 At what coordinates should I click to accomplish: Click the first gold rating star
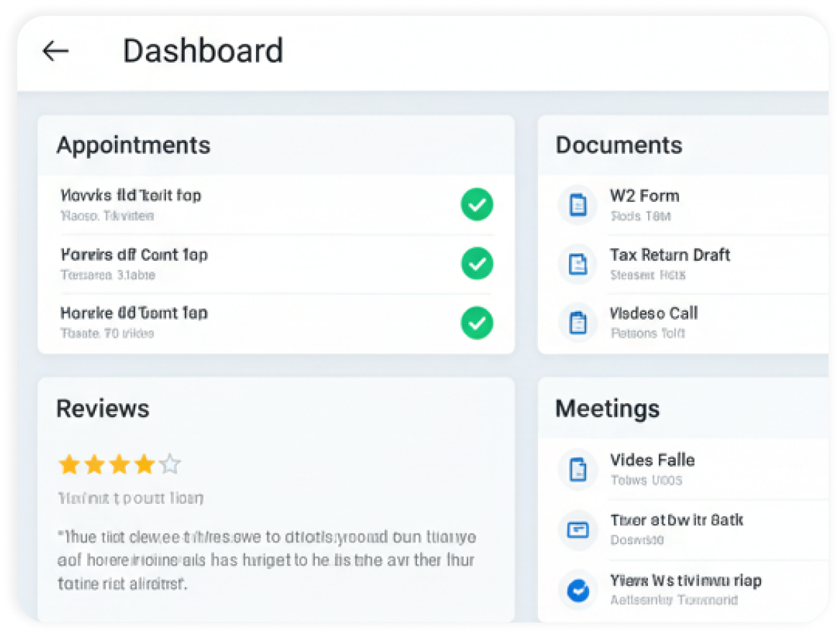(x=69, y=464)
